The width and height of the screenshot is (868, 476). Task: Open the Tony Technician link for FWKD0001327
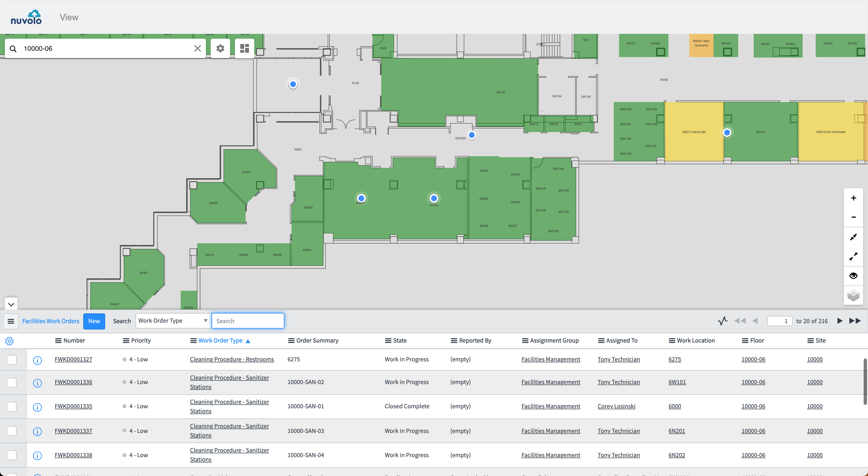point(618,359)
